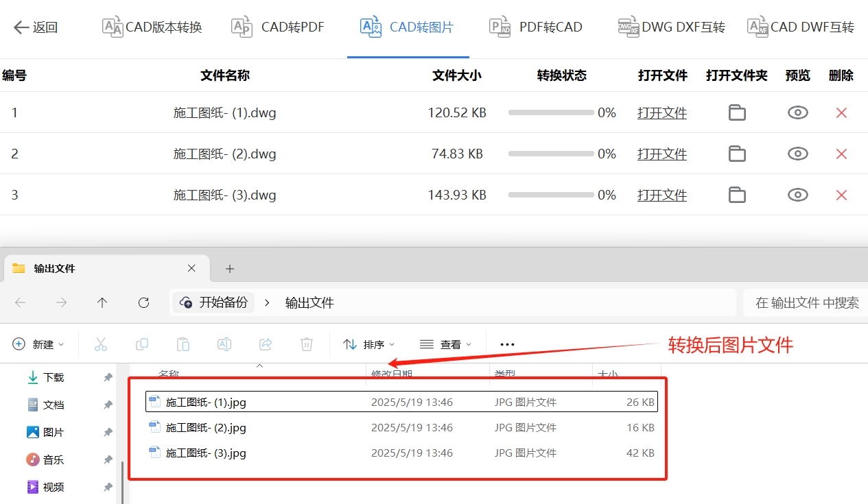
Task: Click the 在 输出文件 中搜索 search box
Action: 806,302
